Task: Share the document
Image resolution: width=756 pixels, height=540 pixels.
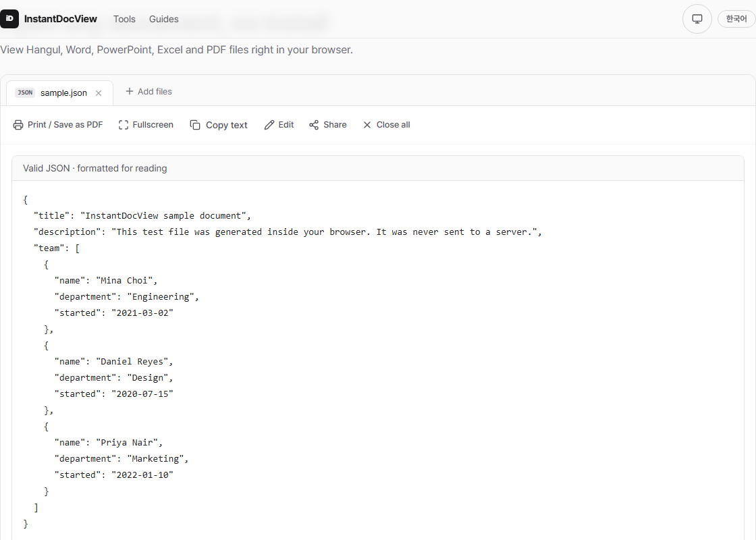Action: click(335, 125)
